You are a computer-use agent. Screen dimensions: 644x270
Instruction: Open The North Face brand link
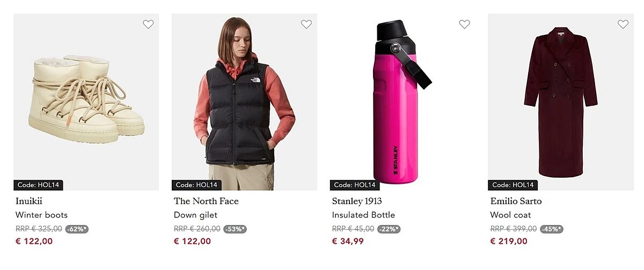[206, 201]
